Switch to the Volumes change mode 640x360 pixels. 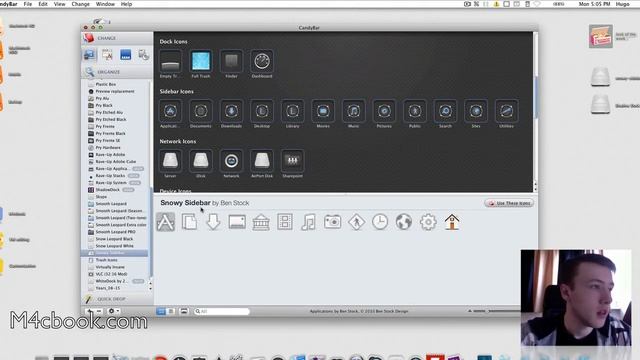pos(143,55)
